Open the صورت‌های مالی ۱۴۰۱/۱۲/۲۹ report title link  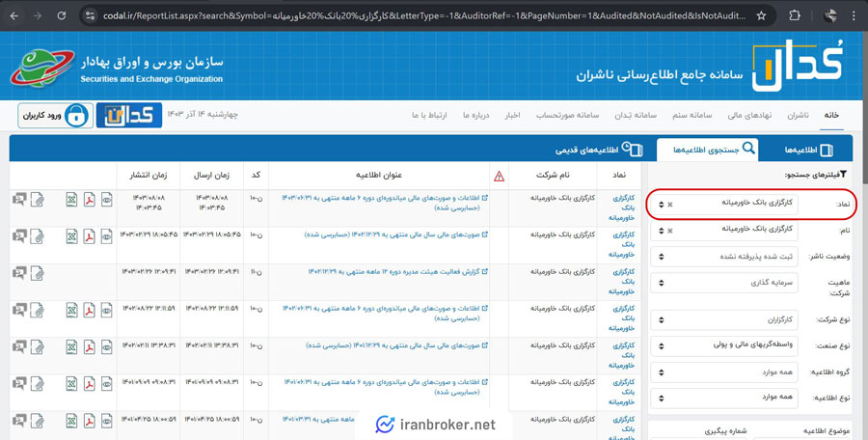click(397, 345)
